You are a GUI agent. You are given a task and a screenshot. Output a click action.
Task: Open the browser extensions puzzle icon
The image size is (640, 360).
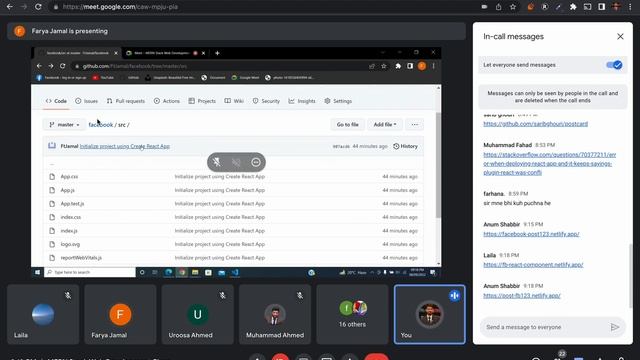(573, 7)
